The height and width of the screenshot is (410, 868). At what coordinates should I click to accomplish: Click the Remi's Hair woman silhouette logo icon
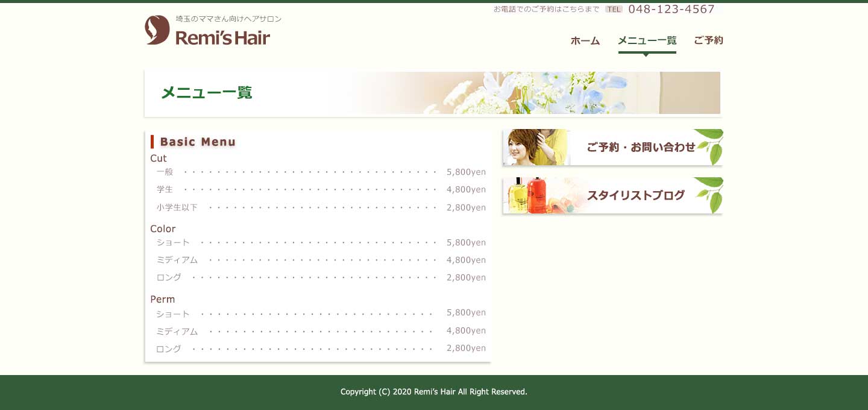157,30
